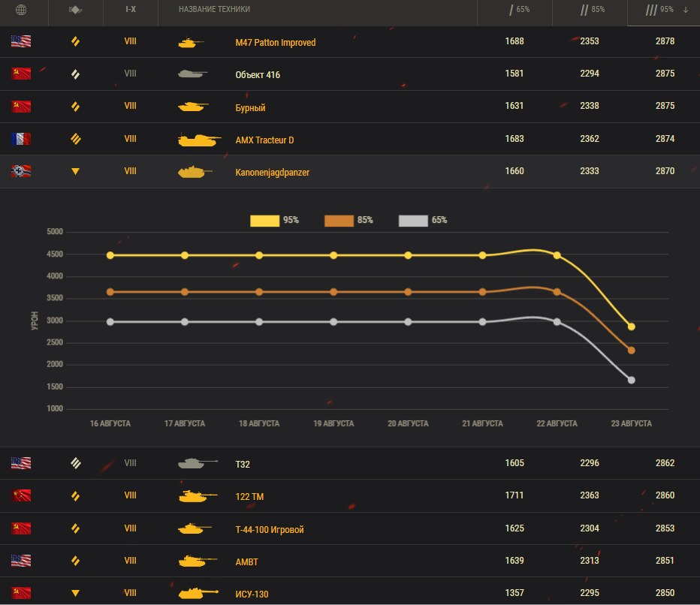Click 95% data point for 22 августа
Image resolution: width=700 pixels, height=605 pixels.
click(x=557, y=255)
